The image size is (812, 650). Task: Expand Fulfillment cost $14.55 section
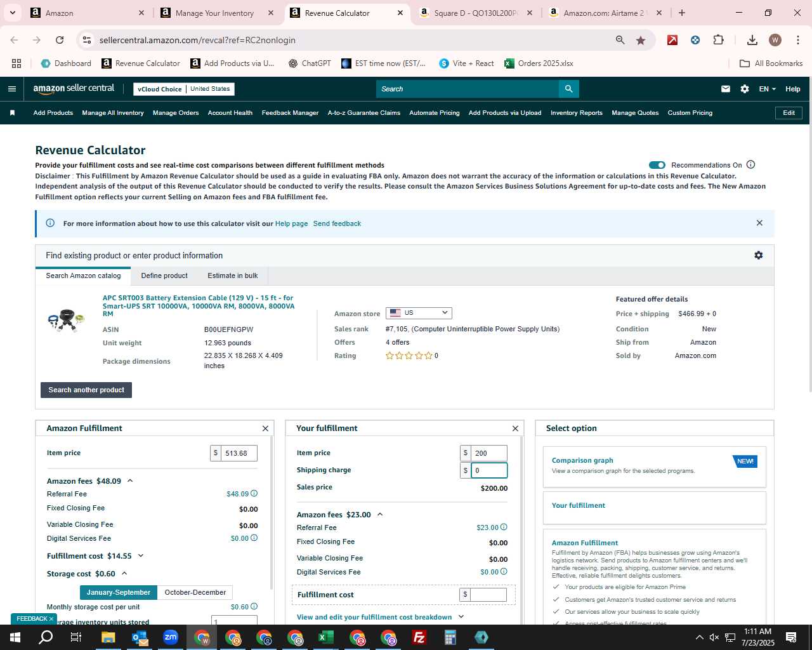141,556
